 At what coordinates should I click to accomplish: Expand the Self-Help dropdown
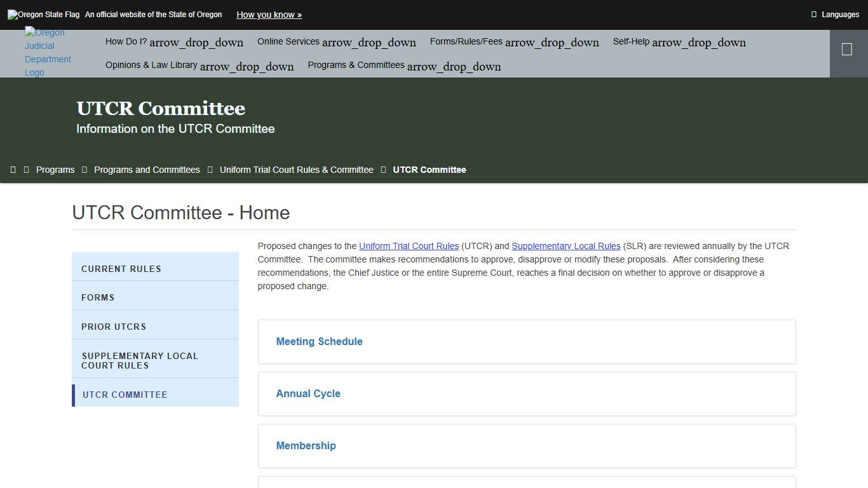679,42
